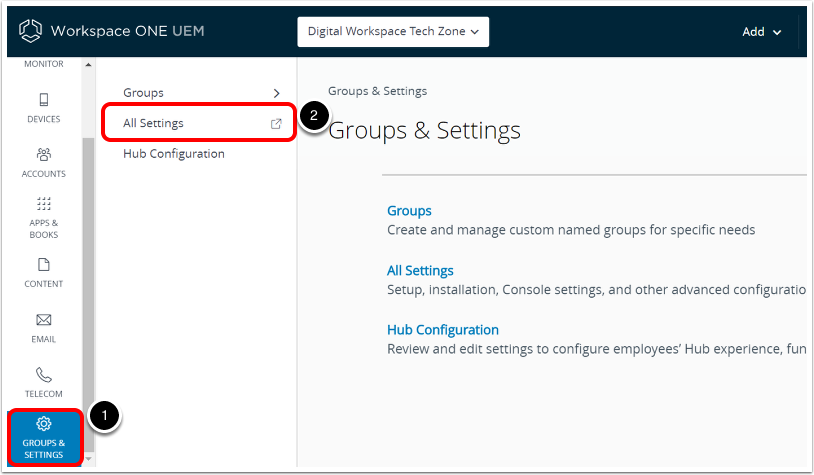The image size is (814, 475).
Task: Open the Content document icon
Action: tap(44, 265)
